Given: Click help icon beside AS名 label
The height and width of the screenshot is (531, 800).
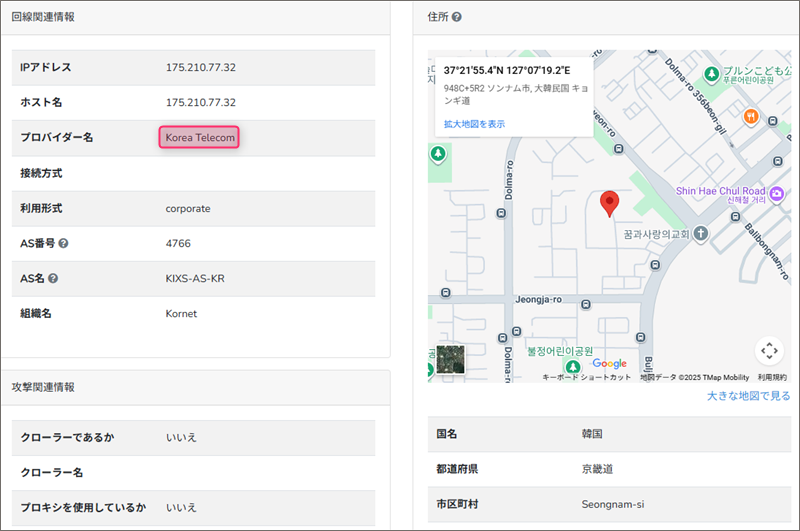Looking at the screenshot, I should (x=53, y=278).
